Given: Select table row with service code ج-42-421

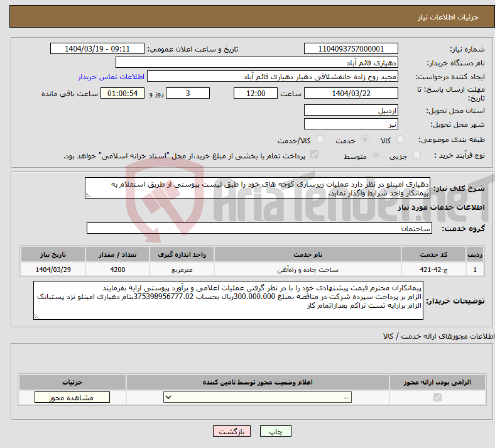Looking at the screenshot, I should tap(252, 270).
